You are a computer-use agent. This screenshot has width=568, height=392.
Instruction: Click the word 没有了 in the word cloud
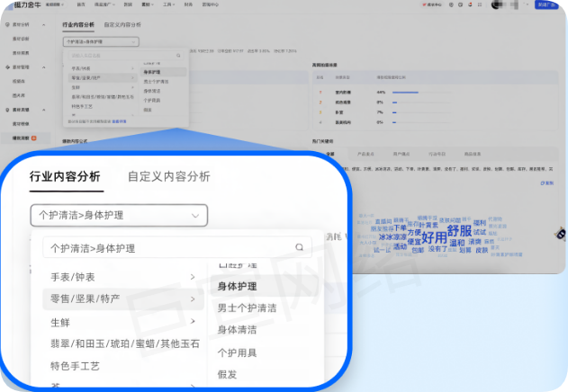(x=437, y=249)
